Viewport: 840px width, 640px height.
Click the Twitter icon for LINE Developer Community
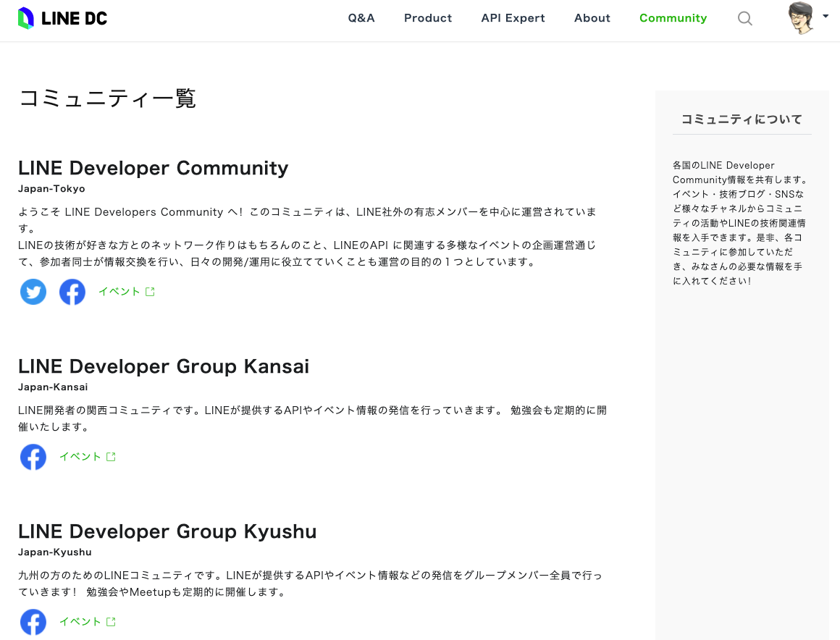point(33,291)
